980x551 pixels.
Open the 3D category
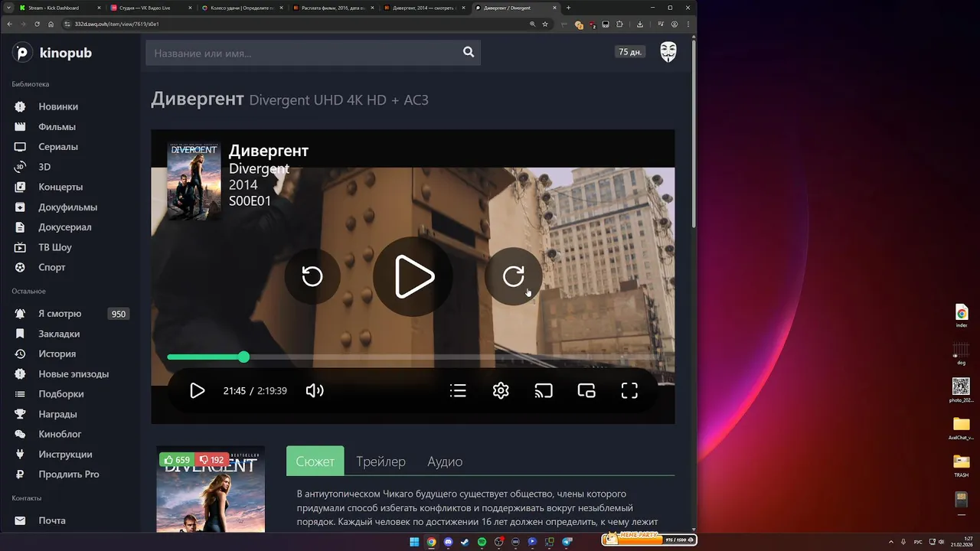44,167
